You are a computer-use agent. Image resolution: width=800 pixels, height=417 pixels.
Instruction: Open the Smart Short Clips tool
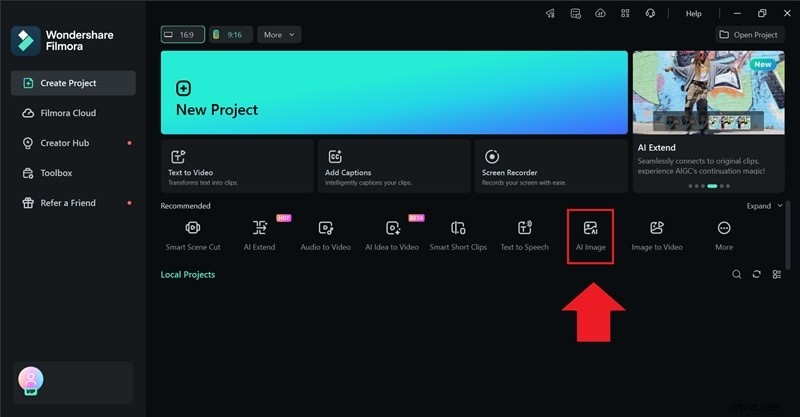tap(458, 234)
